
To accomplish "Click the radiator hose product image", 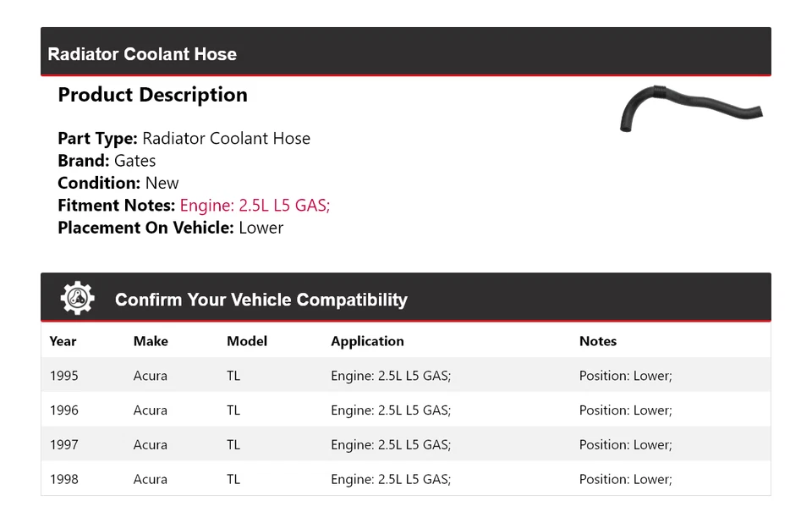I will pyautogui.click(x=689, y=108).
